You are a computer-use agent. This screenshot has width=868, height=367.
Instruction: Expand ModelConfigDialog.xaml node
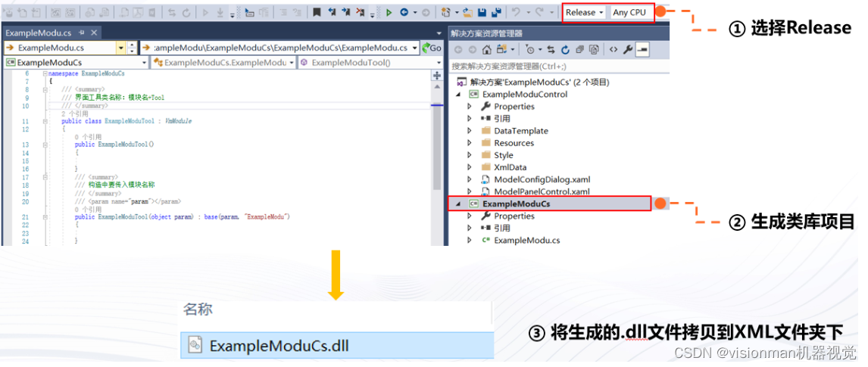point(470,179)
